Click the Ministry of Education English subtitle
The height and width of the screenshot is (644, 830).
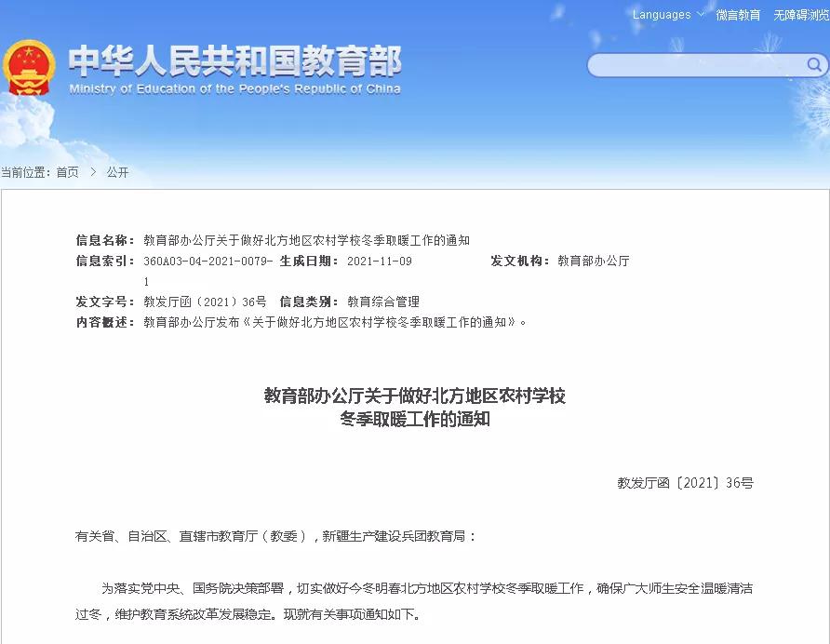pos(234,89)
